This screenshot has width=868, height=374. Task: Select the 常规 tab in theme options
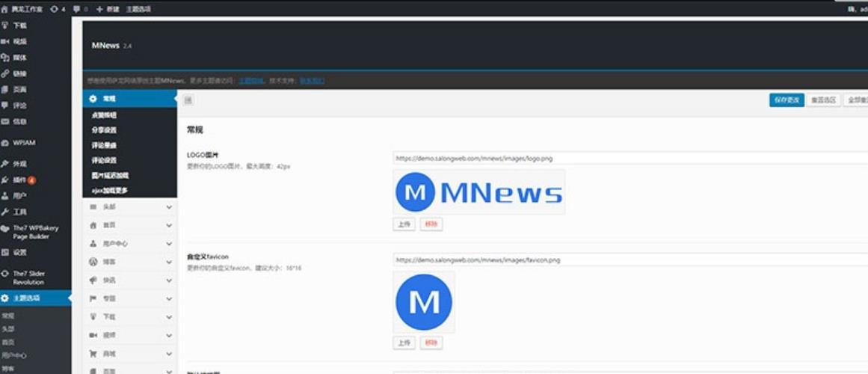click(x=110, y=99)
